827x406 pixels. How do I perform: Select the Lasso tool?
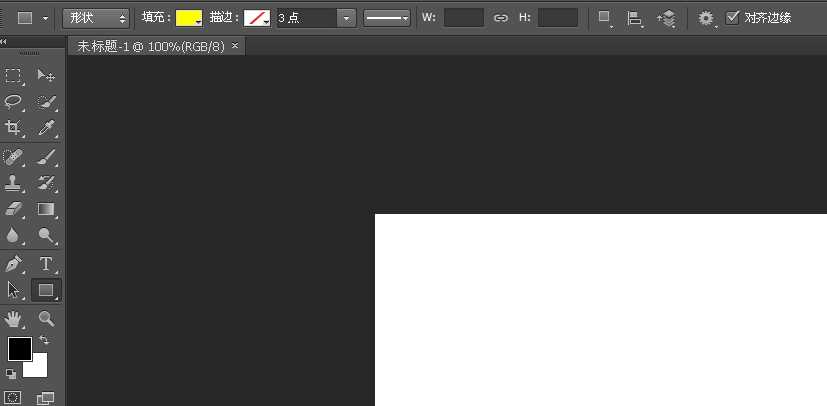point(14,102)
